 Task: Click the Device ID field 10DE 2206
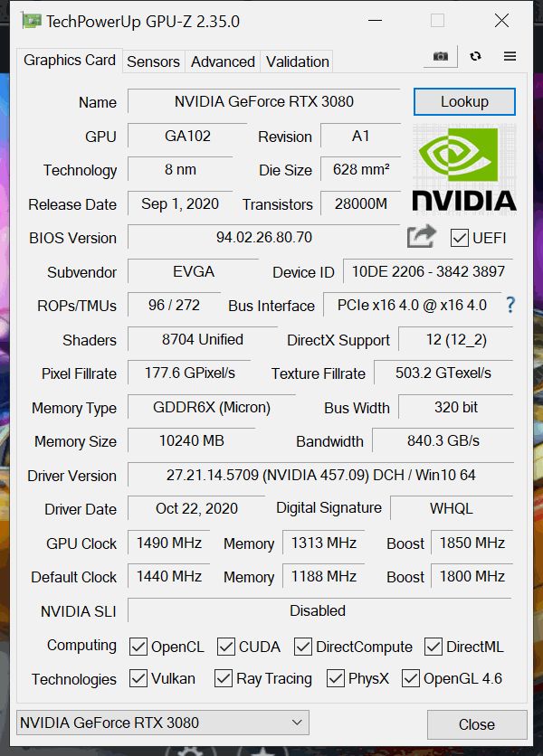[428, 271]
